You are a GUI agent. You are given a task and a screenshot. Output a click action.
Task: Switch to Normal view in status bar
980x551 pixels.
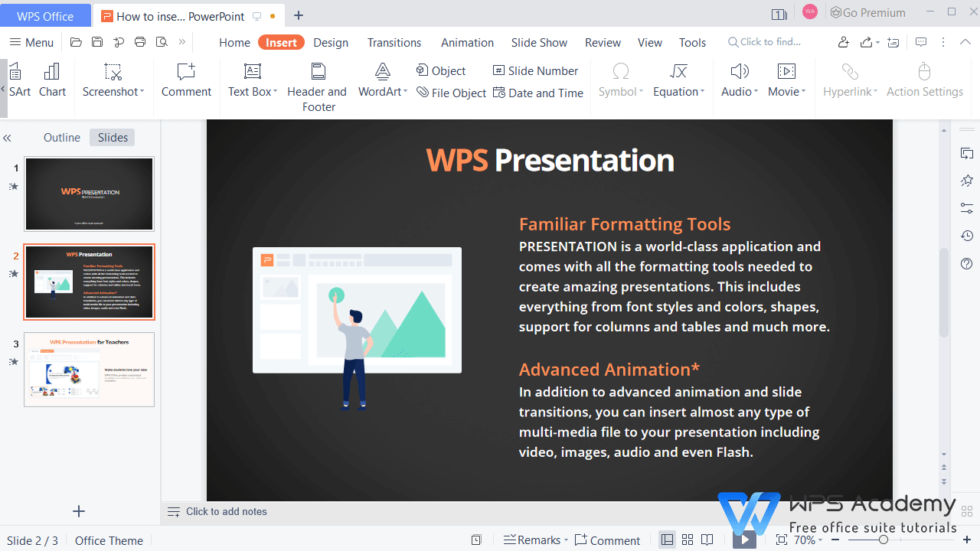pyautogui.click(x=668, y=540)
